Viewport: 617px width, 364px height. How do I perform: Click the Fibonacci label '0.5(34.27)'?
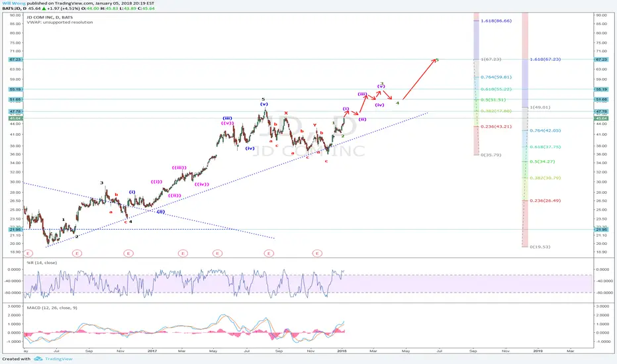543,161
